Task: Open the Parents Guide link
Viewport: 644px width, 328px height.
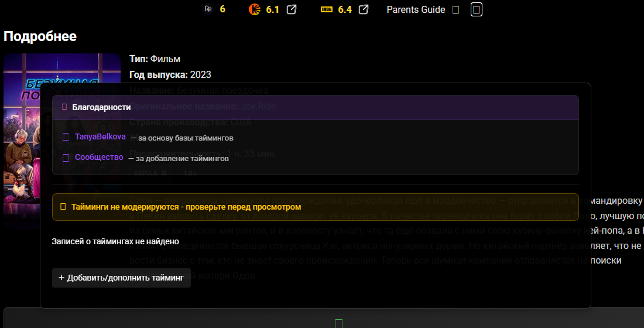Action: [416, 9]
